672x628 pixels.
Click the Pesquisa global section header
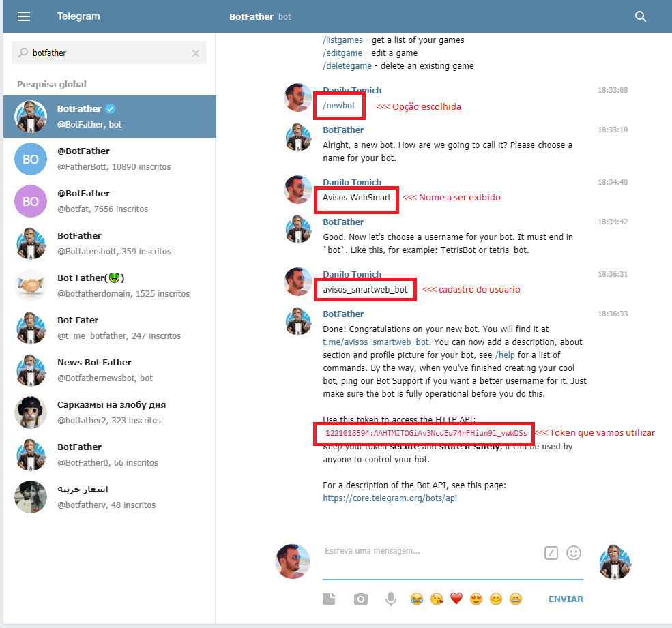coord(51,84)
